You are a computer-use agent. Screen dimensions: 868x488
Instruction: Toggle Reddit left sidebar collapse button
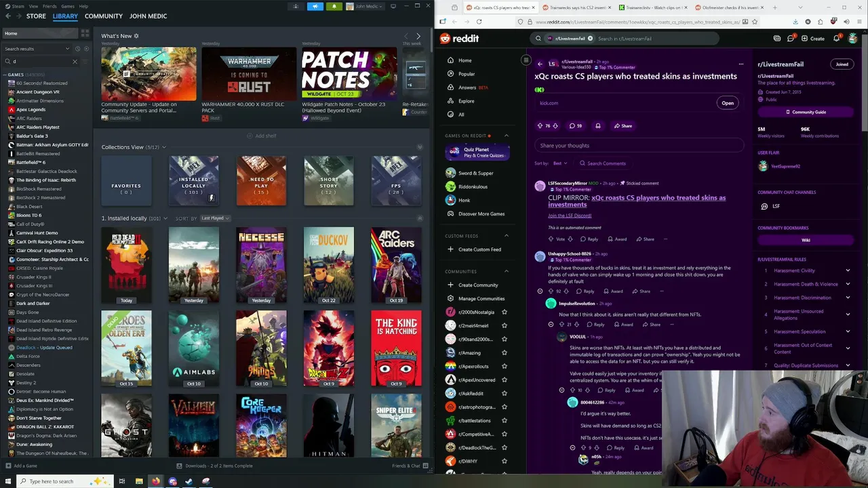click(x=526, y=60)
